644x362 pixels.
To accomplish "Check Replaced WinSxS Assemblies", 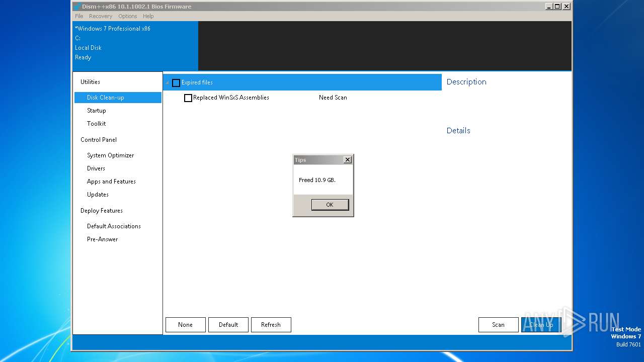I will pyautogui.click(x=188, y=98).
